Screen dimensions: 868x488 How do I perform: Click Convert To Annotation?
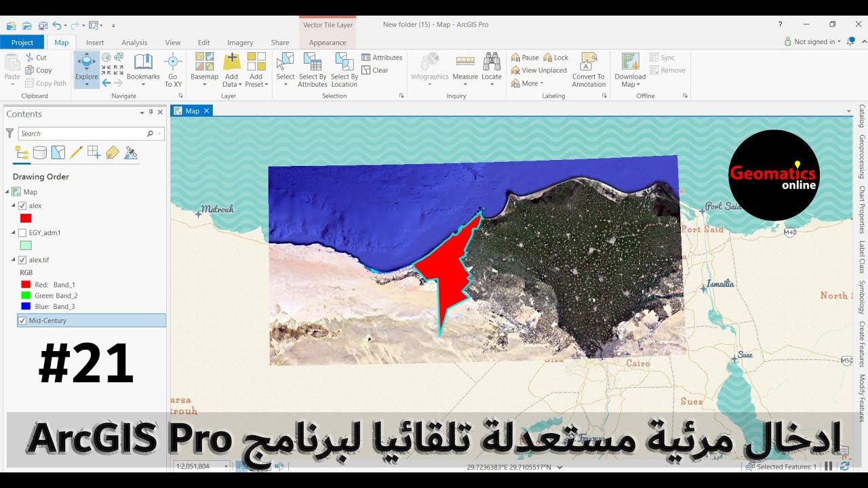589,70
